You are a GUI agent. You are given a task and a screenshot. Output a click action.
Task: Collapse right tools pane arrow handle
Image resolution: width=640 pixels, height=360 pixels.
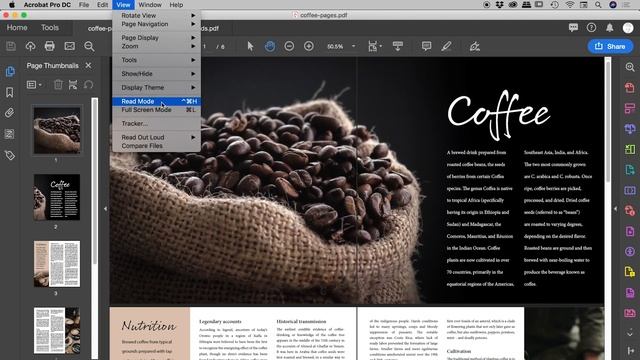[x=616, y=209]
